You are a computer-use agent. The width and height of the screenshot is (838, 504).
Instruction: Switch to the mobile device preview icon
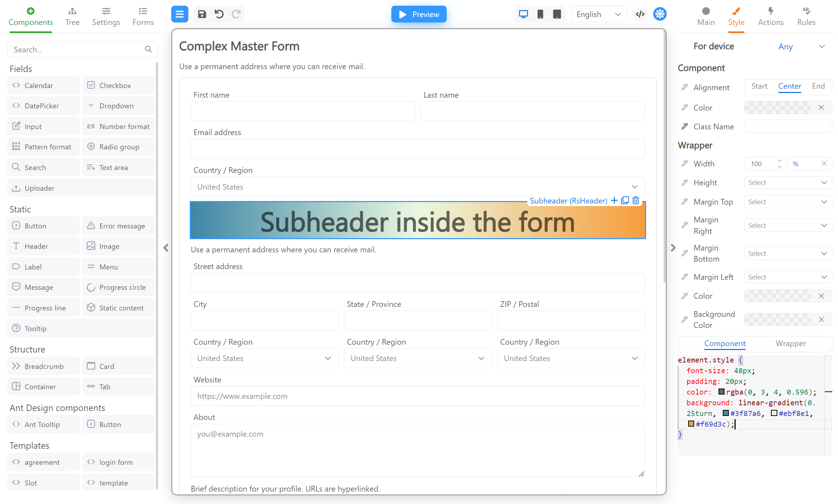pyautogui.click(x=540, y=14)
